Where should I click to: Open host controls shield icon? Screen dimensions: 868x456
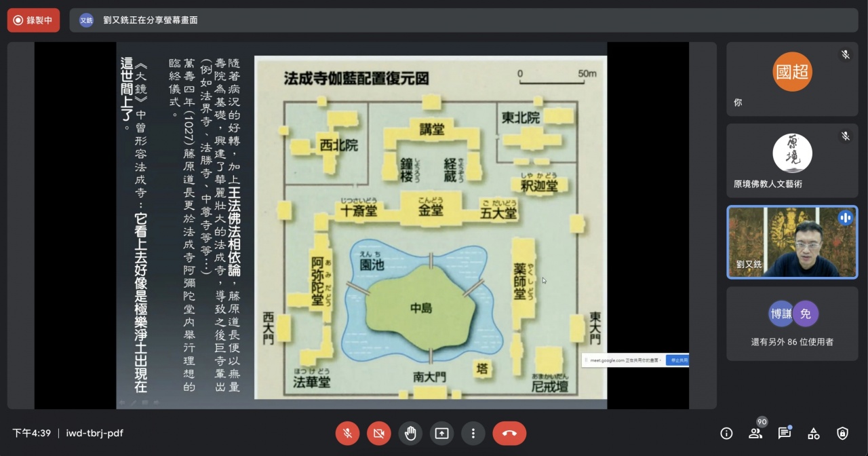(x=842, y=433)
